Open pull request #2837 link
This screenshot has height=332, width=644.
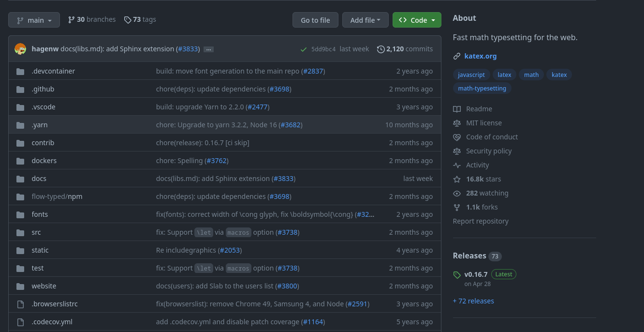pos(313,71)
